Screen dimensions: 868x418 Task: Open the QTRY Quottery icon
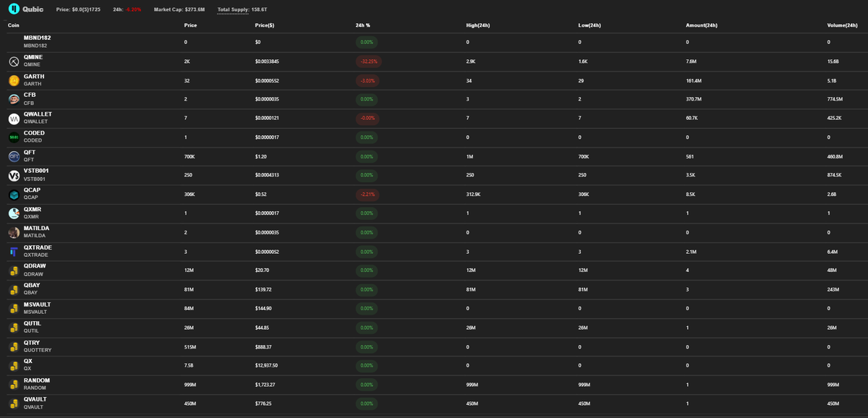point(14,346)
